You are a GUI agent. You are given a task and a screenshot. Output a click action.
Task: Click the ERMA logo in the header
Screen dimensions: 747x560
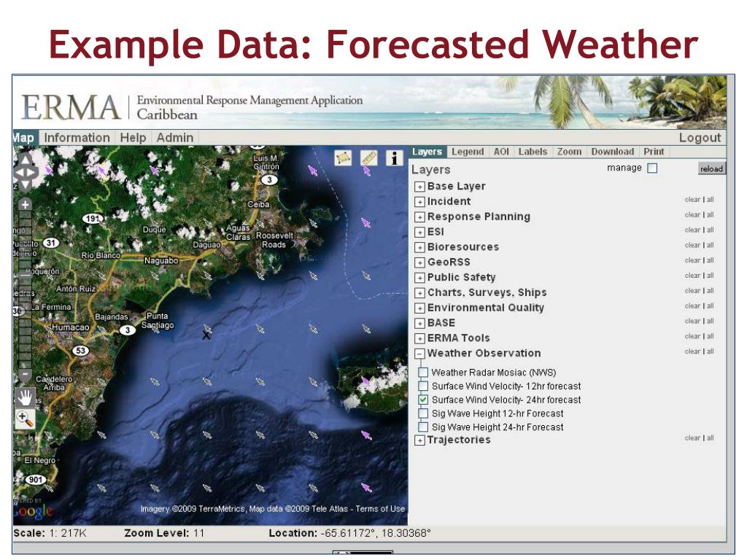point(71,106)
